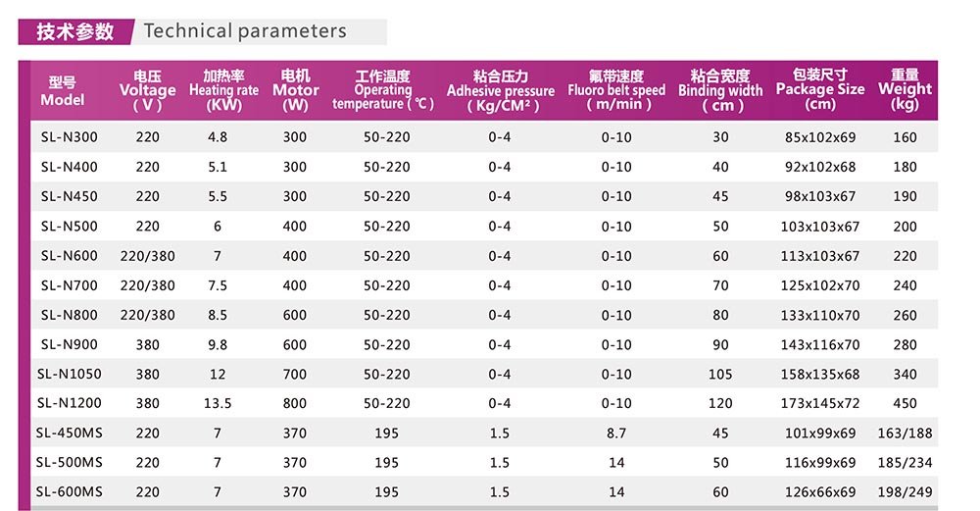Click the Fluoro belt speed header
Screen dimensions: 980x511
point(616,91)
